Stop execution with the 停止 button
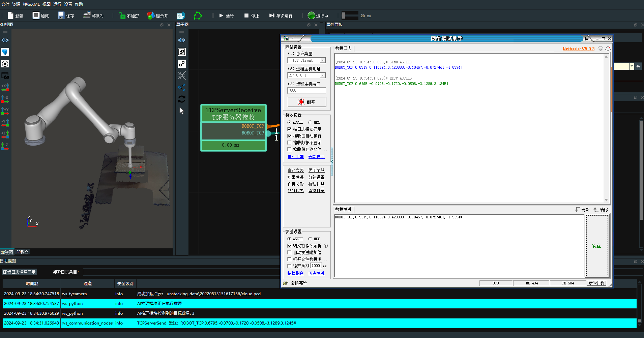The image size is (644, 338). pyautogui.click(x=252, y=16)
